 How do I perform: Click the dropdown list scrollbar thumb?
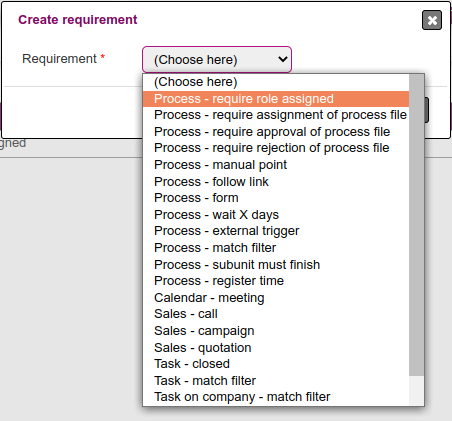point(416,225)
